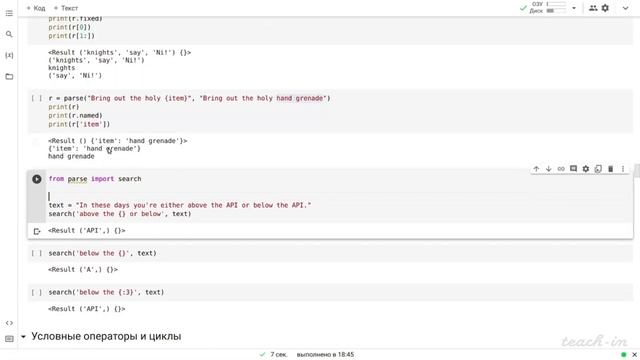This screenshot has height=360, width=640.
Task: Click output "<Result ('knights', 'say', 'Ni!') {}>"
Action: click(120, 53)
